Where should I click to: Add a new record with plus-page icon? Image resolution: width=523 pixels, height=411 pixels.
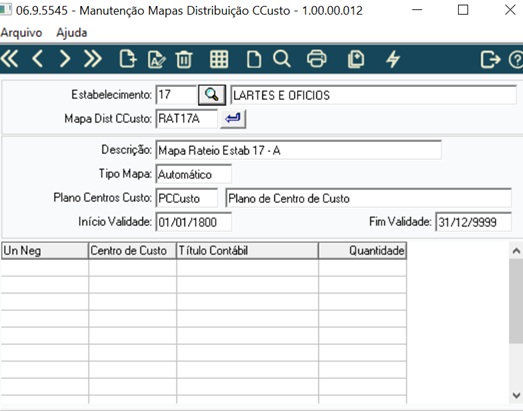coord(128,59)
